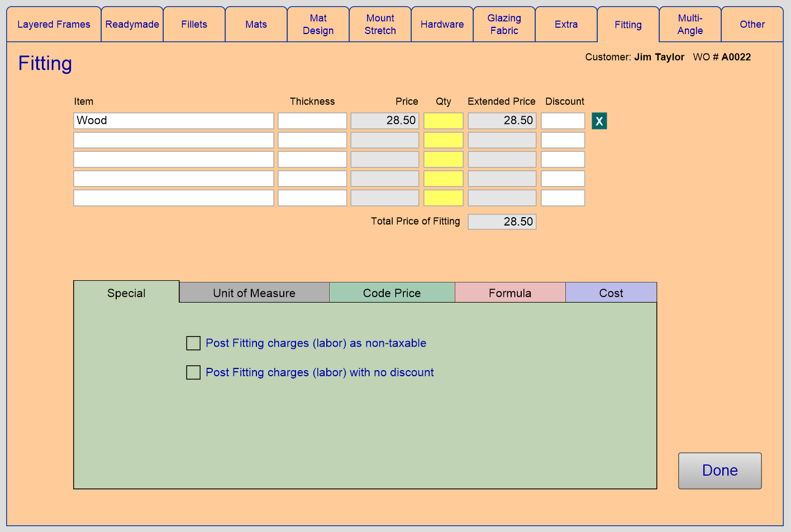Switch to the Readymade tab
This screenshot has width=791, height=532.
(132, 25)
